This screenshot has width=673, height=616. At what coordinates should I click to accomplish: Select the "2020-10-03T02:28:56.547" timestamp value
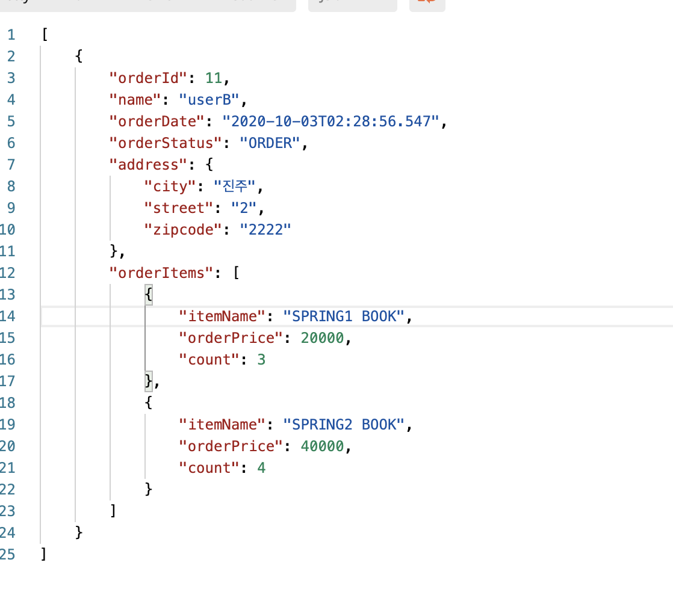[x=331, y=122]
